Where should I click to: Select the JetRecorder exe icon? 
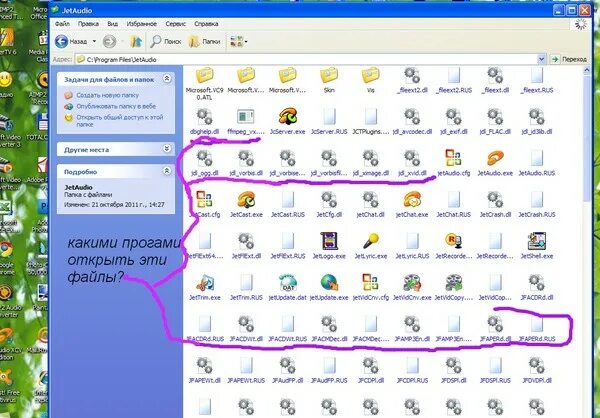point(453,241)
